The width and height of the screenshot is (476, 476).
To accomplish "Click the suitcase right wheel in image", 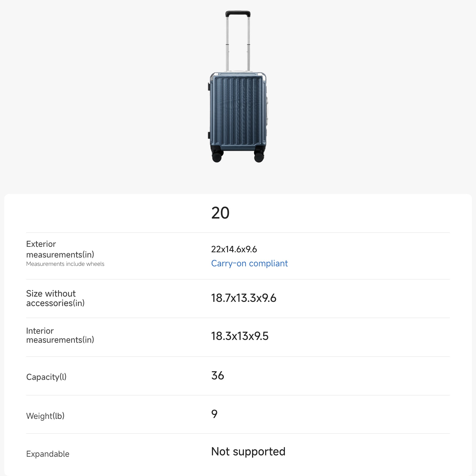I will [259, 157].
